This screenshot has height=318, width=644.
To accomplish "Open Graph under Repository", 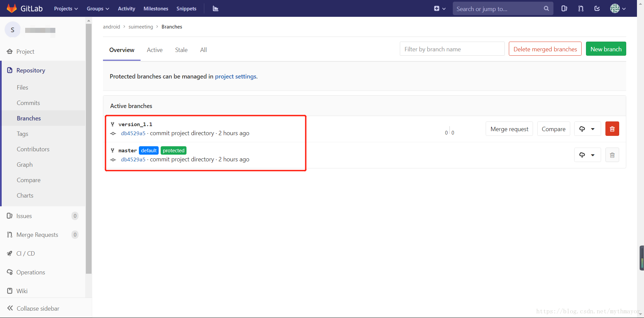I will [25, 165].
